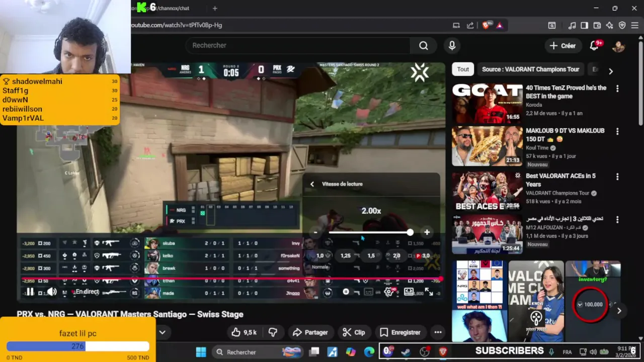This screenshot has height=362, width=644.
Task: Open the M12 ALFOUZAN channel link
Action: click(552, 228)
